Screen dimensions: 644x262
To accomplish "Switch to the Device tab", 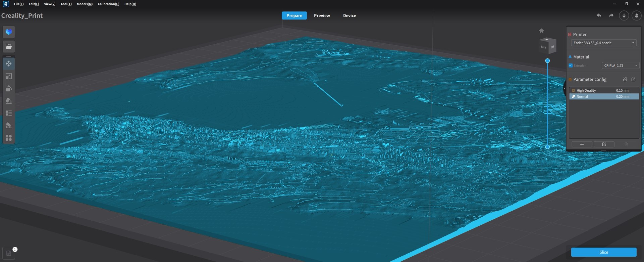I will click(x=350, y=16).
